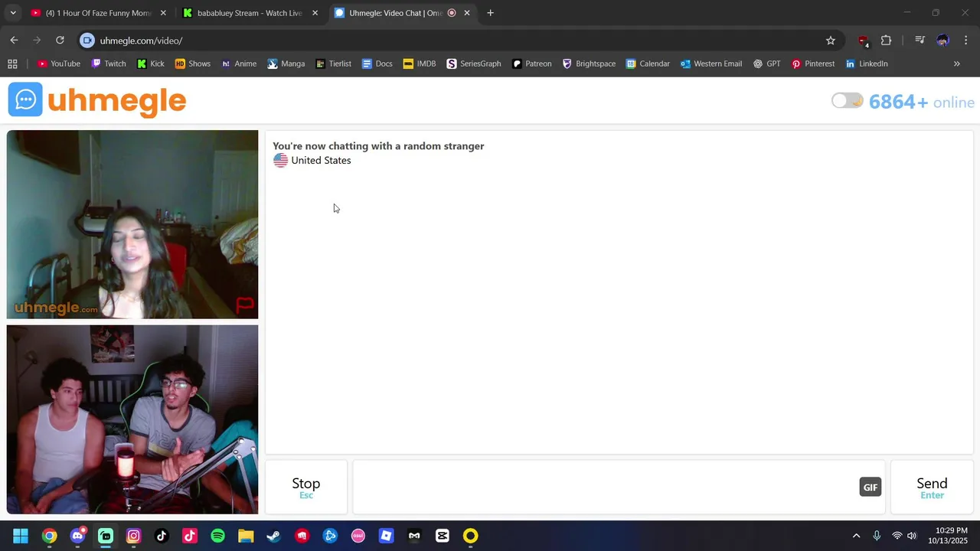Go forward to next page
This screenshot has height=551, width=980.
pos(37,41)
